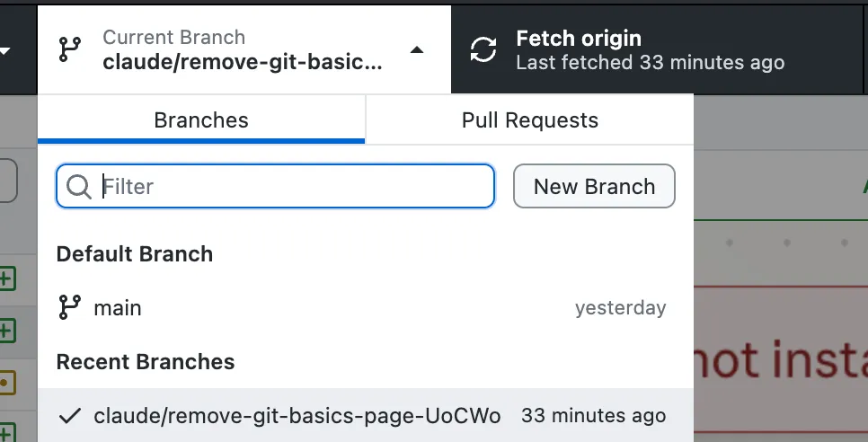Collapse the Current Branch dropdown caret
This screenshot has width=868, height=442.
(416, 50)
